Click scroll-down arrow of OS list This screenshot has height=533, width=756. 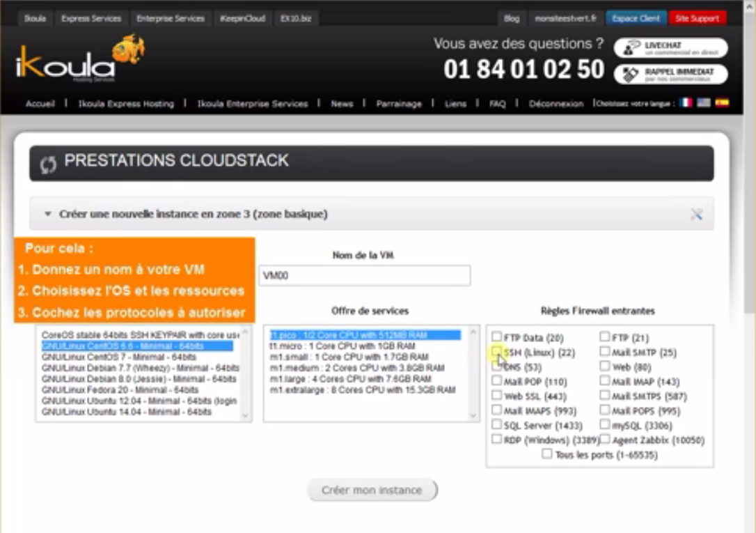(245, 415)
